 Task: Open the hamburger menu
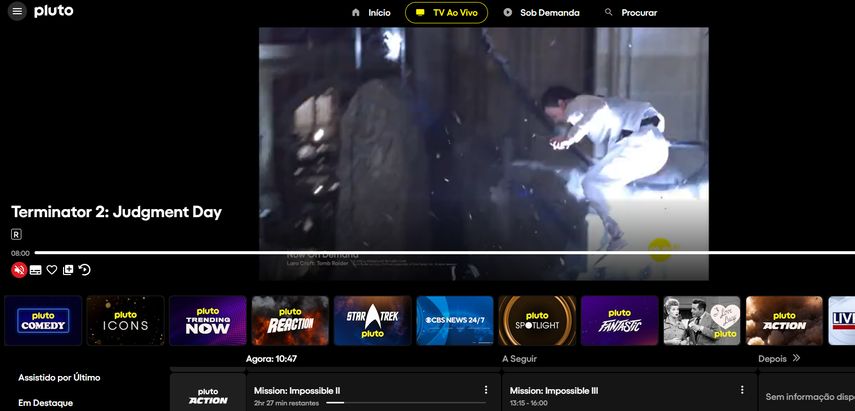[x=17, y=11]
